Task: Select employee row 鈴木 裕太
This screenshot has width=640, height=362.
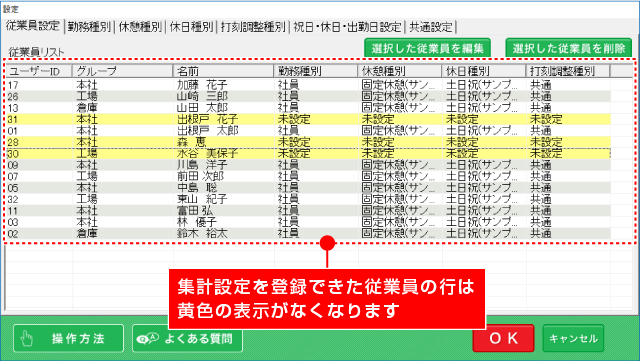Action: pos(309,233)
